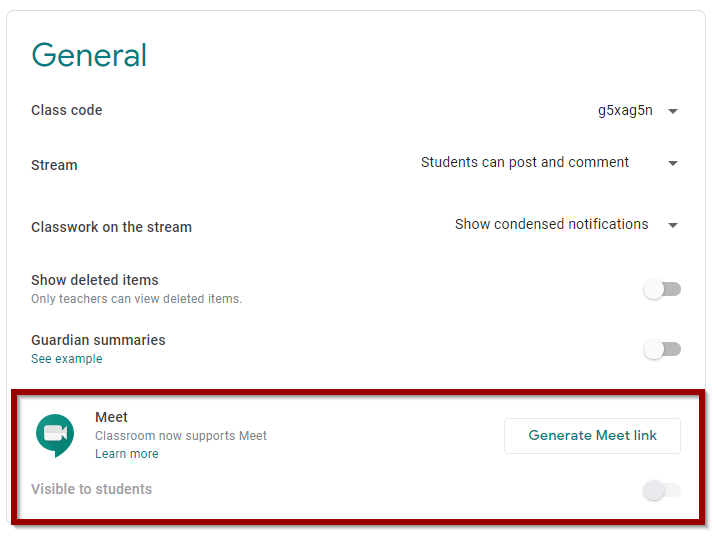Click the General section heading
This screenshot has height=539, width=718.
[x=89, y=55]
